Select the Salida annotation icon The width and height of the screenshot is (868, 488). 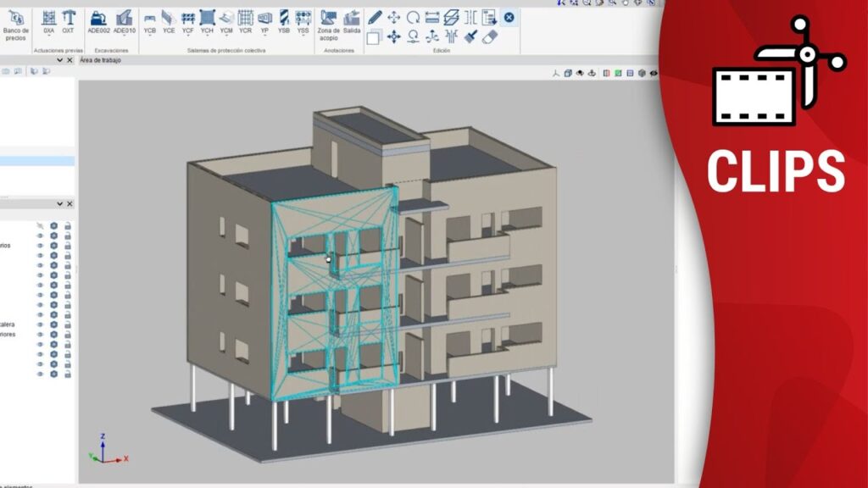coord(351,19)
